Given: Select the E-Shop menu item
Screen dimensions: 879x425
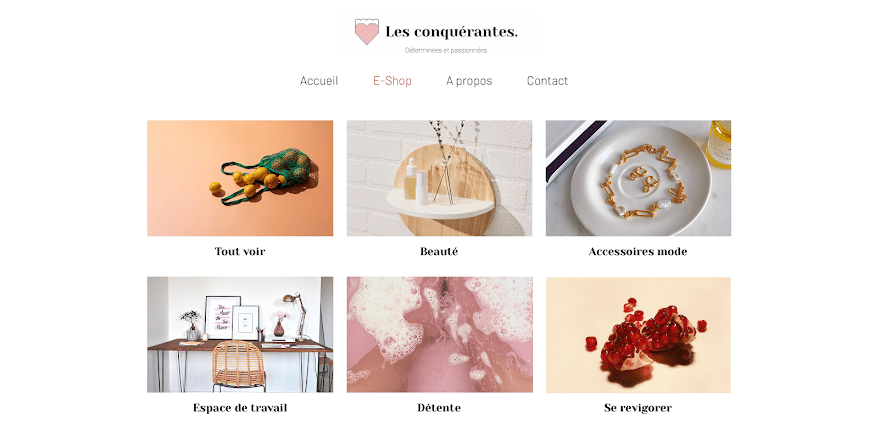Looking at the screenshot, I should (x=392, y=81).
